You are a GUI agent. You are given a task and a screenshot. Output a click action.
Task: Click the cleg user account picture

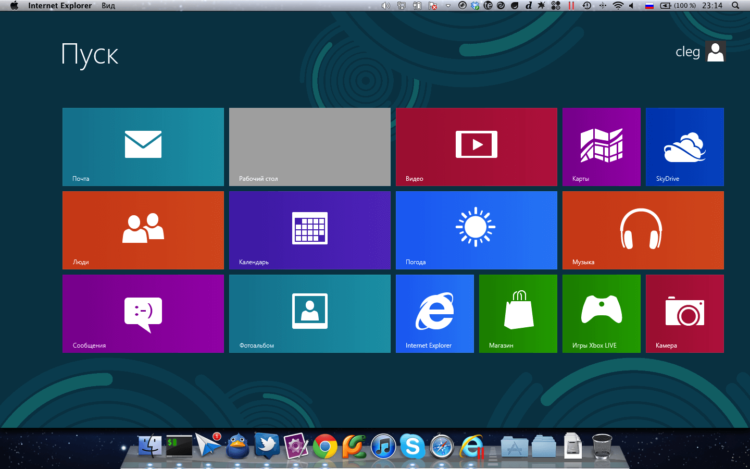(716, 52)
